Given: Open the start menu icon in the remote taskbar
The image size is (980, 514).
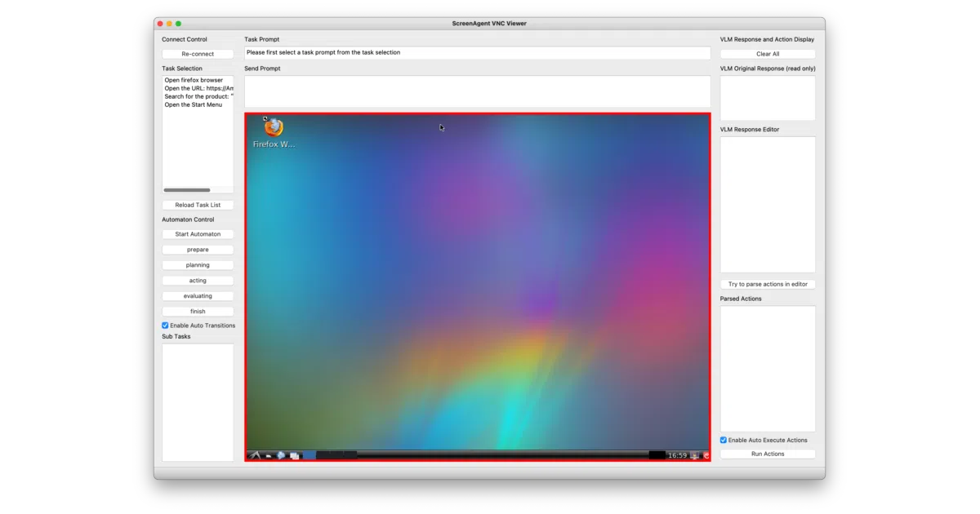Looking at the screenshot, I should [254, 455].
